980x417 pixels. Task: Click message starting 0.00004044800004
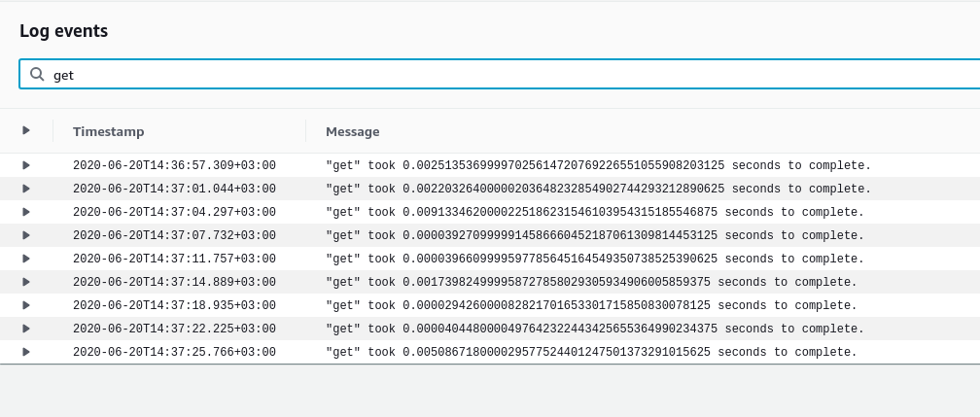tap(595, 329)
